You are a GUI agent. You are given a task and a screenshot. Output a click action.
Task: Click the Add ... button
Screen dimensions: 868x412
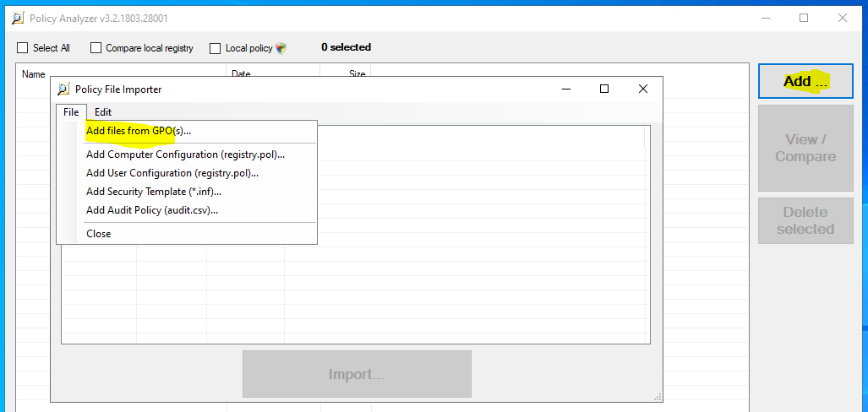pos(805,81)
